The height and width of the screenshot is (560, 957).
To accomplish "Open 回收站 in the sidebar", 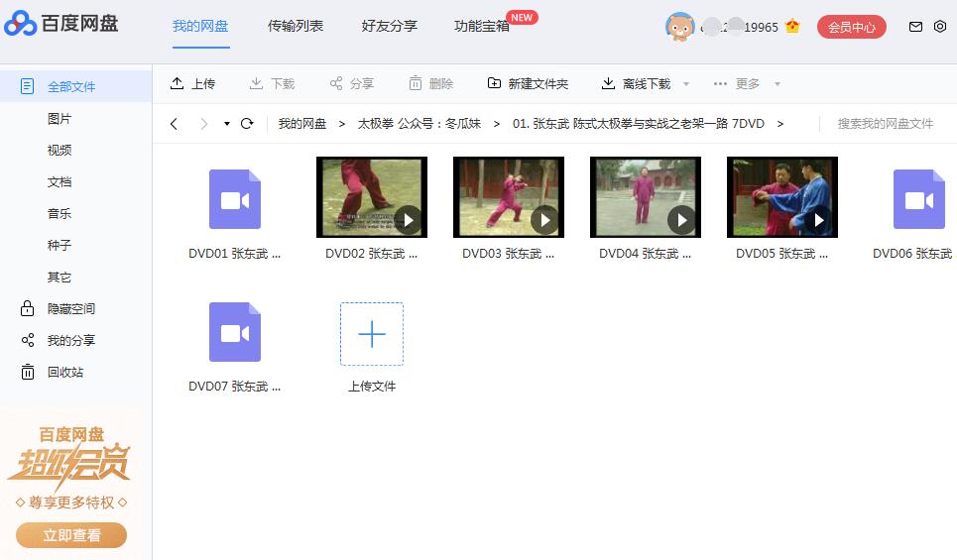I will point(65,372).
